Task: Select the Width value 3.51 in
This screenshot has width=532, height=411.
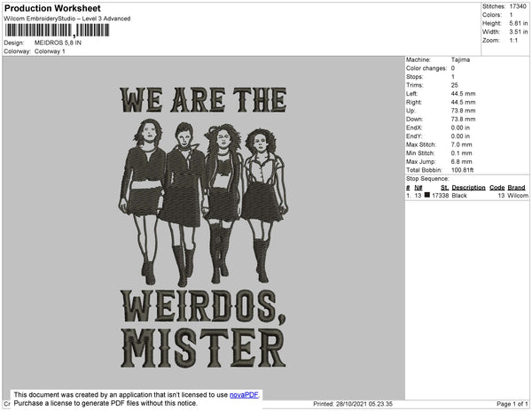Action: click(x=519, y=32)
